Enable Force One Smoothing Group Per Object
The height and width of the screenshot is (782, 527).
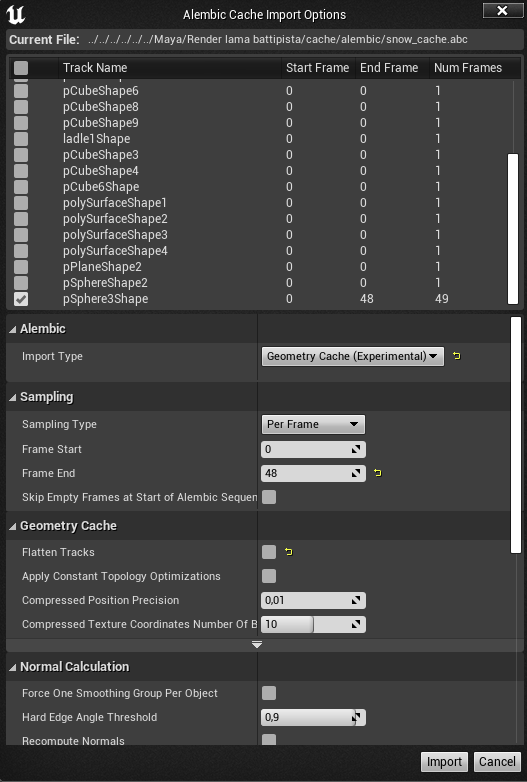point(269,693)
